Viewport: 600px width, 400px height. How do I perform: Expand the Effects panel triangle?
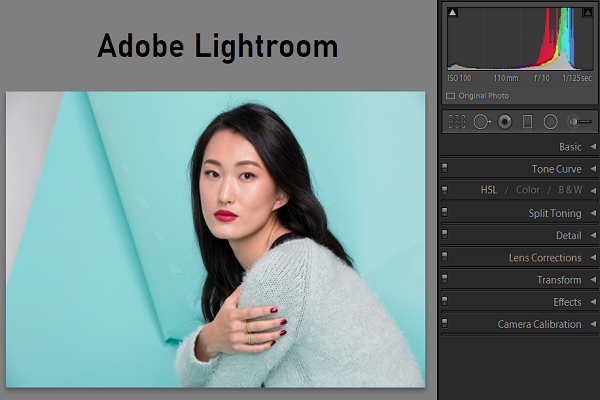coord(593,302)
